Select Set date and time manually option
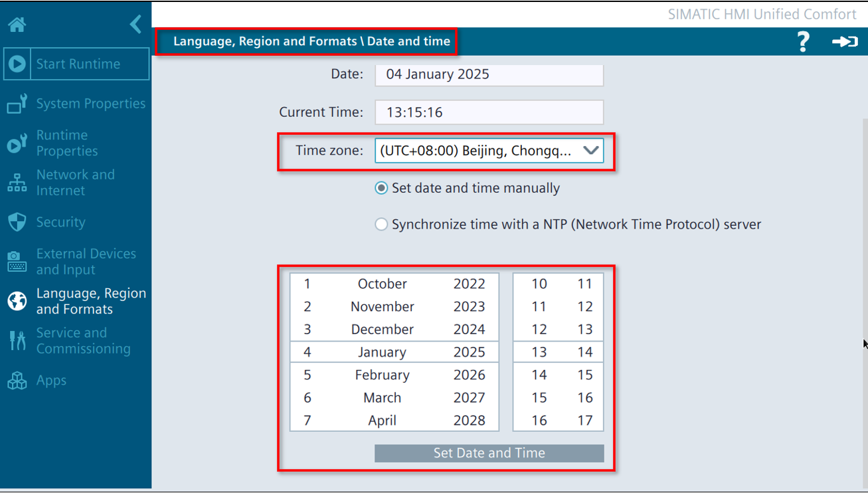The image size is (868, 493). pyautogui.click(x=381, y=188)
